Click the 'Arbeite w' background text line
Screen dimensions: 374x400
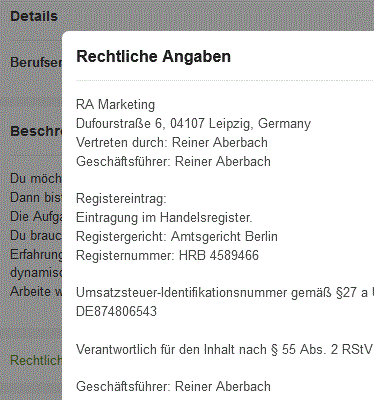[x=36, y=291]
